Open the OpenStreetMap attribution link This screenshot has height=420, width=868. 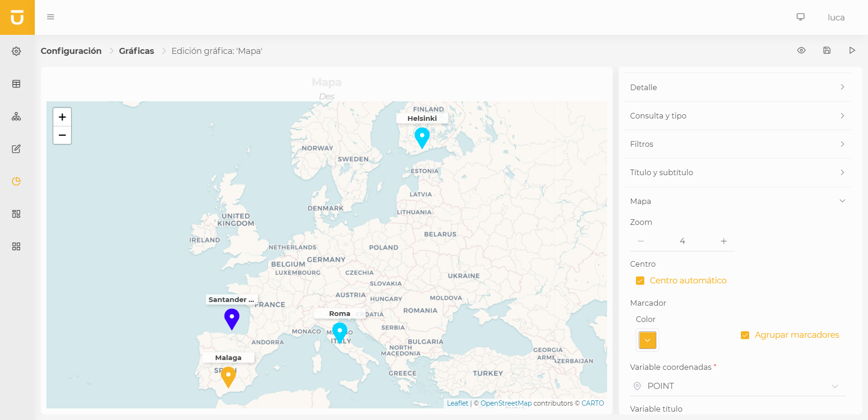(x=506, y=403)
